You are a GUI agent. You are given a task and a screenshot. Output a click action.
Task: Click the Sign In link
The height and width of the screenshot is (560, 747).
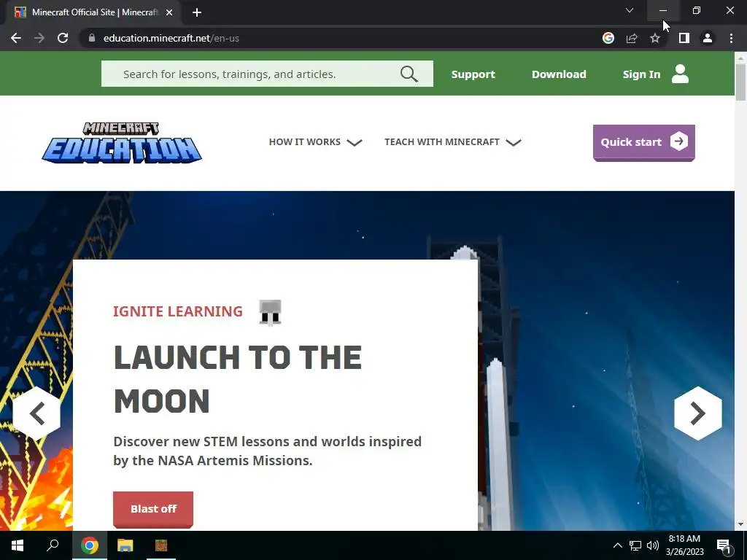point(641,74)
